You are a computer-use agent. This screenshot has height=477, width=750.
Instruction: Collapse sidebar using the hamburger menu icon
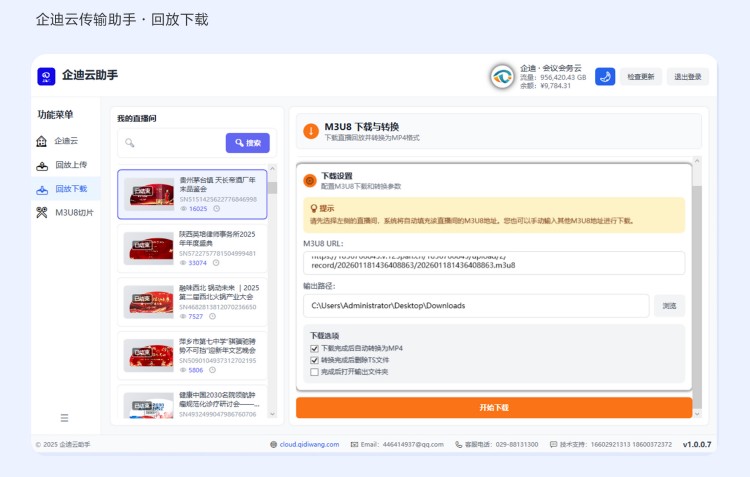[65, 417]
